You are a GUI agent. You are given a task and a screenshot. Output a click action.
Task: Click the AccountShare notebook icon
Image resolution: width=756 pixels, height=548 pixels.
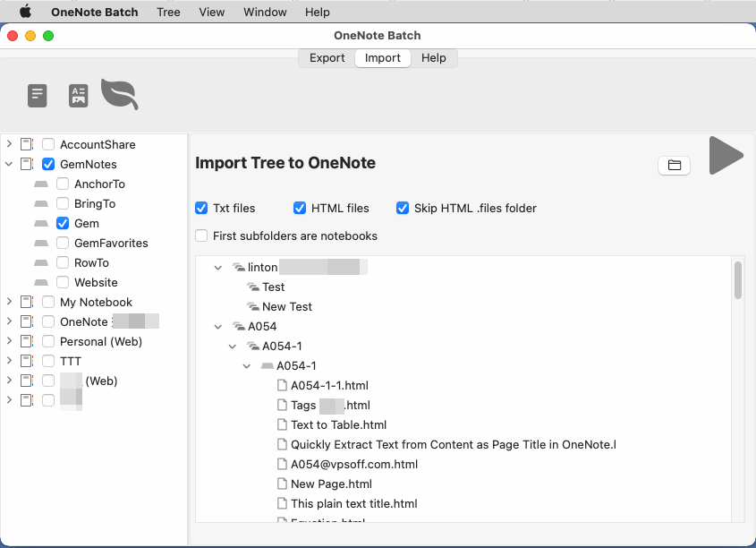tap(27, 144)
